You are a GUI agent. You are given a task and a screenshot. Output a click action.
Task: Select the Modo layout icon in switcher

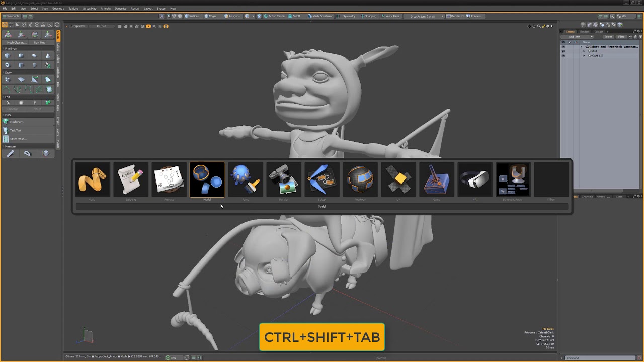pos(92,180)
